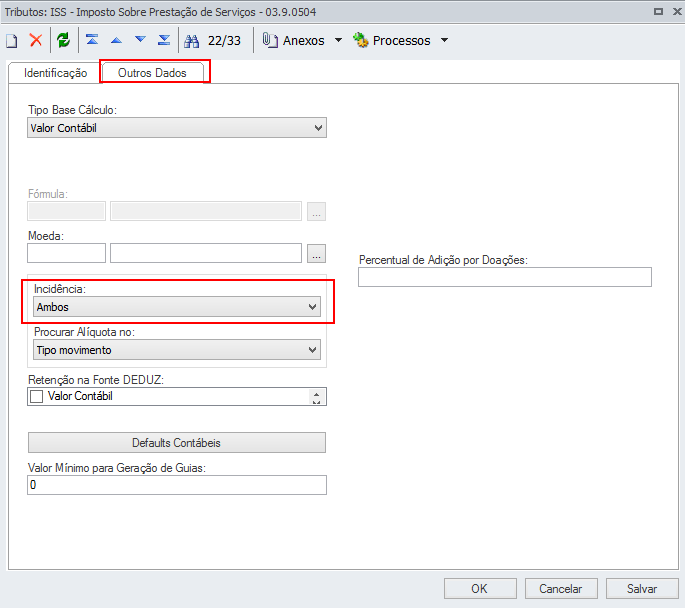
Task: Click spinner arrows in Retenção na Fonte list
Action: tap(317, 397)
